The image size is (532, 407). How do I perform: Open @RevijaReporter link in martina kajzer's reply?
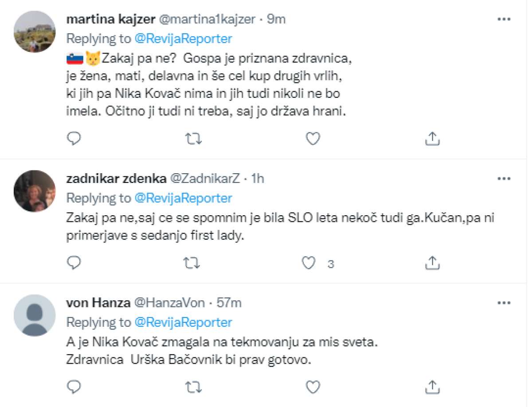tap(183, 39)
